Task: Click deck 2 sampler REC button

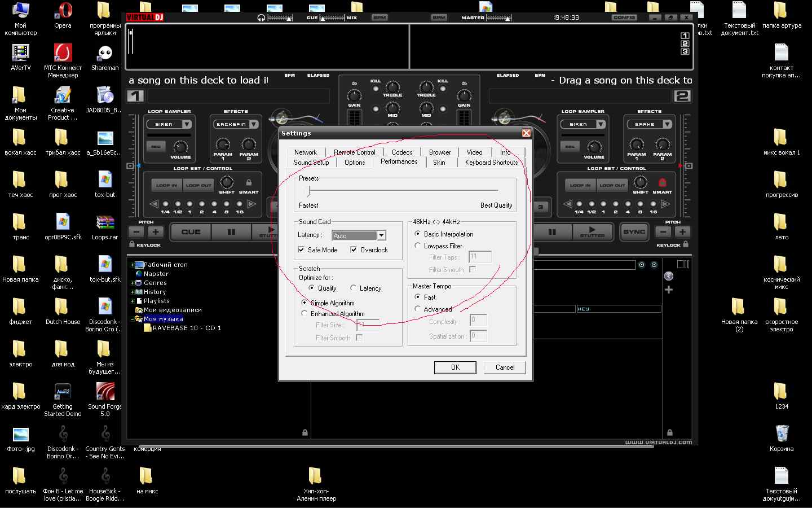Action: 570,146
